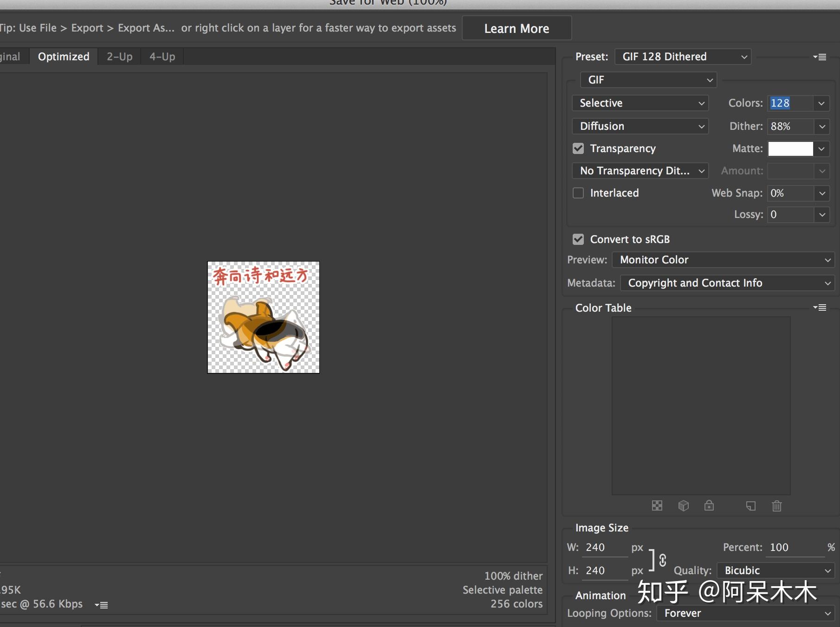Click the white Matte color swatch
840x627 pixels.
coord(790,148)
